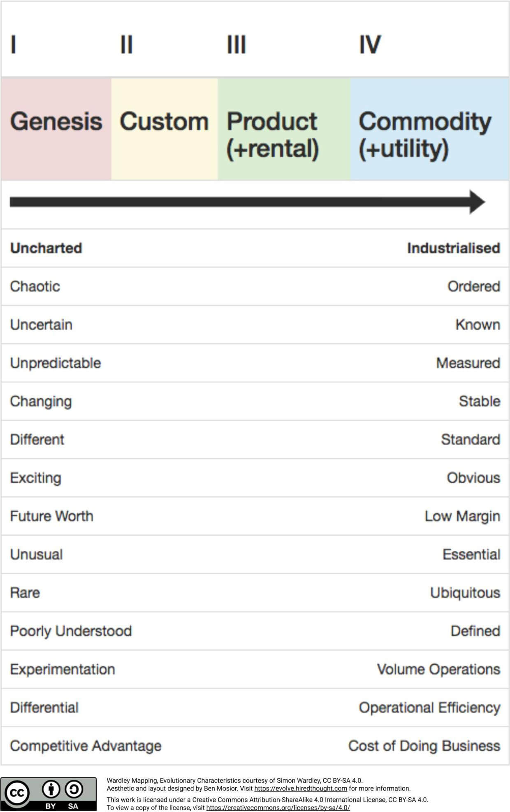Click the SA share-alike circular arrow icon
Image resolution: width=510 pixels, height=812 pixels.
[x=74, y=789]
